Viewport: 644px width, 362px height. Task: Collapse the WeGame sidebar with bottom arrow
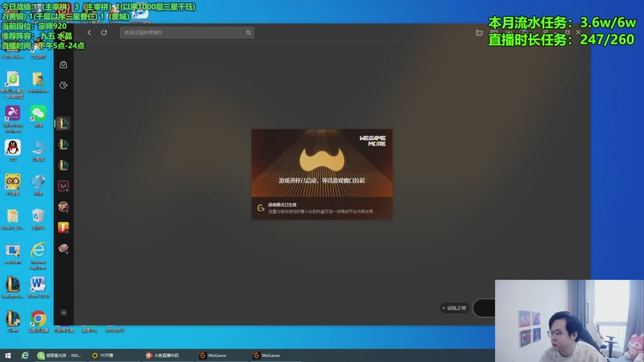pyautogui.click(x=64, y=312)
